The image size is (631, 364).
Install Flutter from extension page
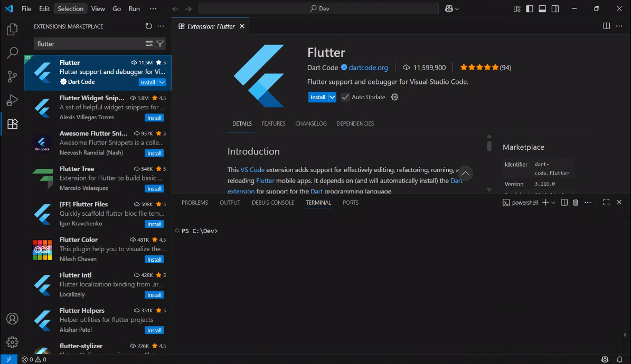click(x=318, y=97)
